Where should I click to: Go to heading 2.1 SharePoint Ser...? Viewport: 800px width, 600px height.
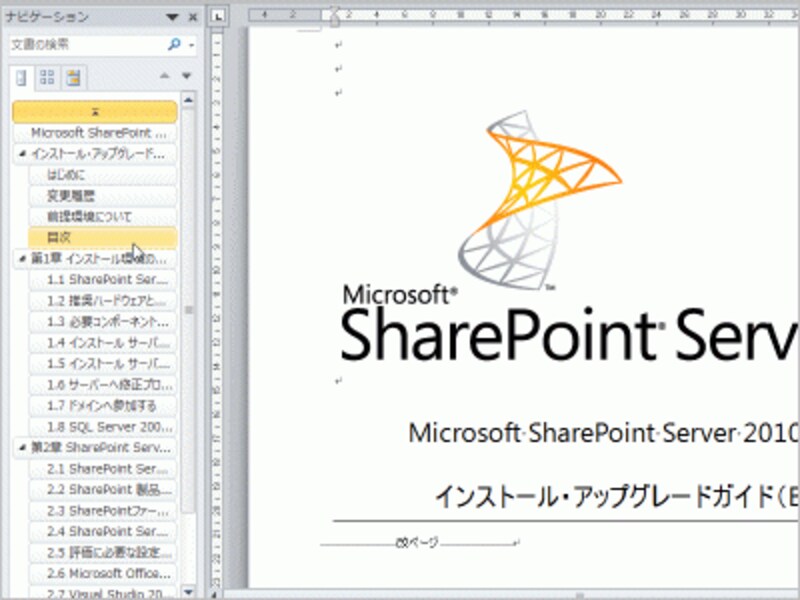click(103, 469)
